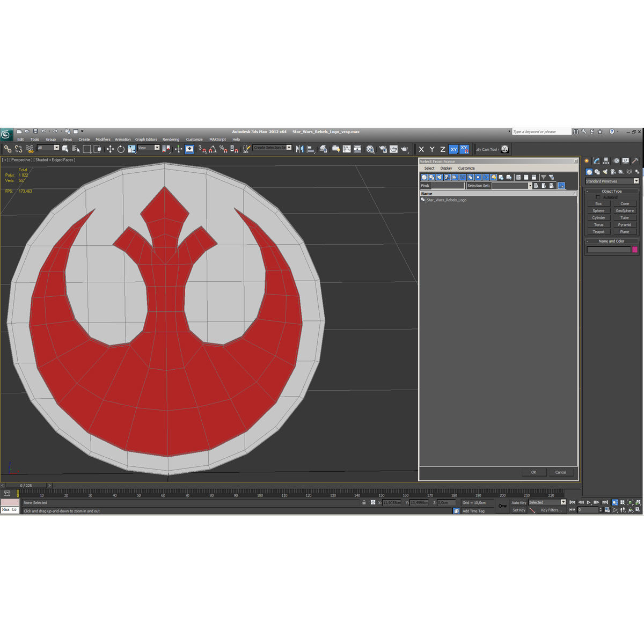Image resolution: width=644 pixels, height=644 pixels.
Task: Open selection filter All dropdown
Action: coord(56,148)
